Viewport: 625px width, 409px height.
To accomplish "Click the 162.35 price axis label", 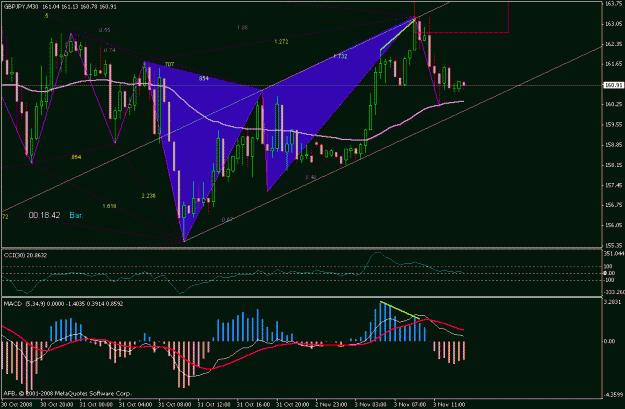I will (x=611, y=44).
